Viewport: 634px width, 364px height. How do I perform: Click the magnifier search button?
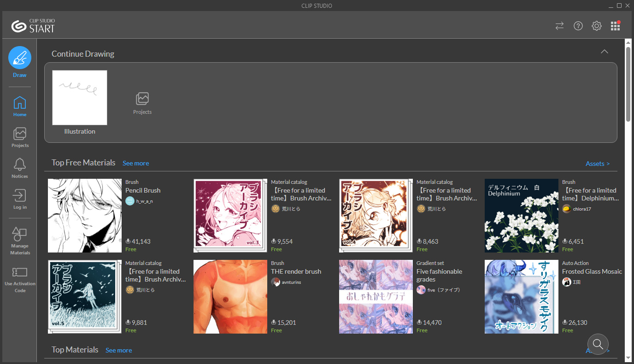pos(598,344)
